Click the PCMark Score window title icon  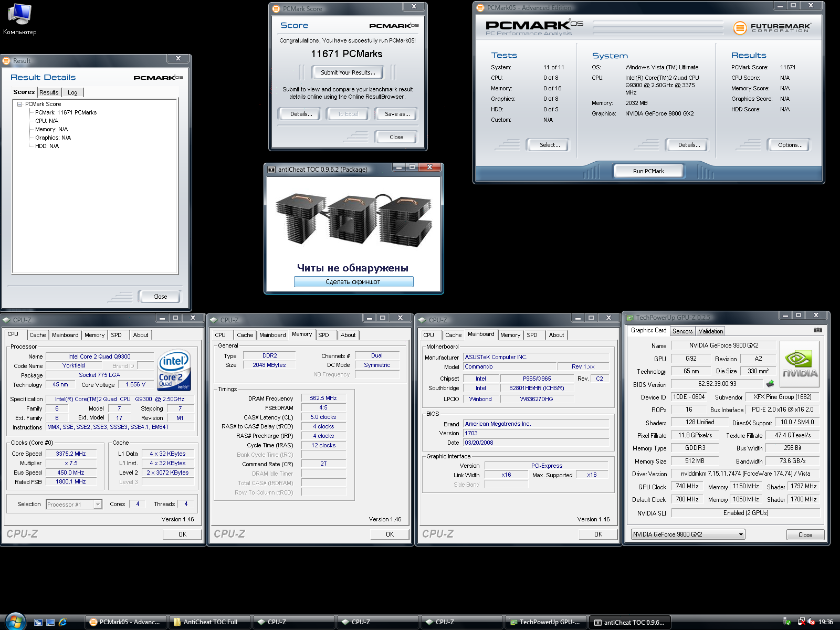pos(277,9)
